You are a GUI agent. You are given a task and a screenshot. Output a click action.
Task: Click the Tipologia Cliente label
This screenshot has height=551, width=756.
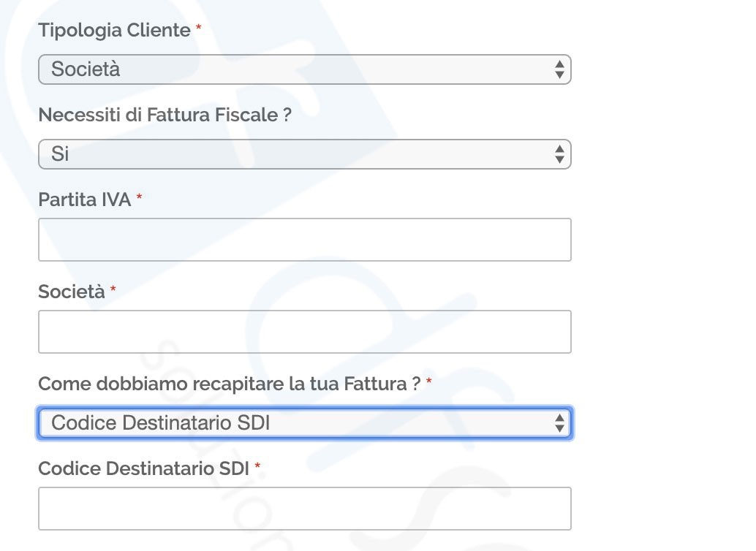pos(114,31)
